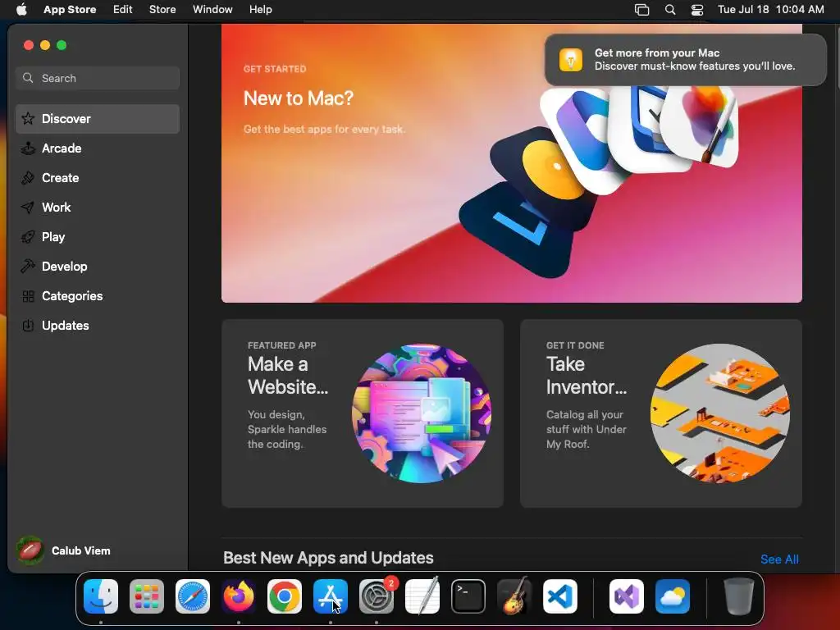Open the Weather app from the Dock
Image resolution: width=840 pixels, height=630 pixels.
pos(673,596)
